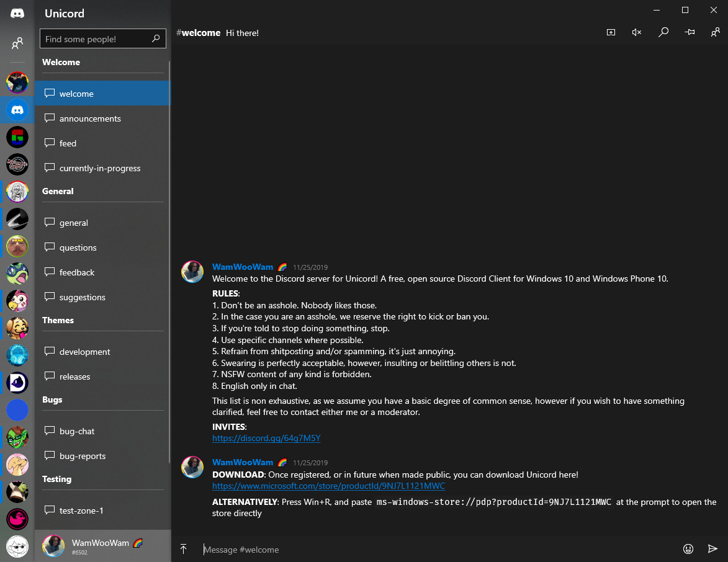Image resolution: width=728 pixels, height=562 pixels.
Task: Open the red green blue squares server
Action: (17, 137)
